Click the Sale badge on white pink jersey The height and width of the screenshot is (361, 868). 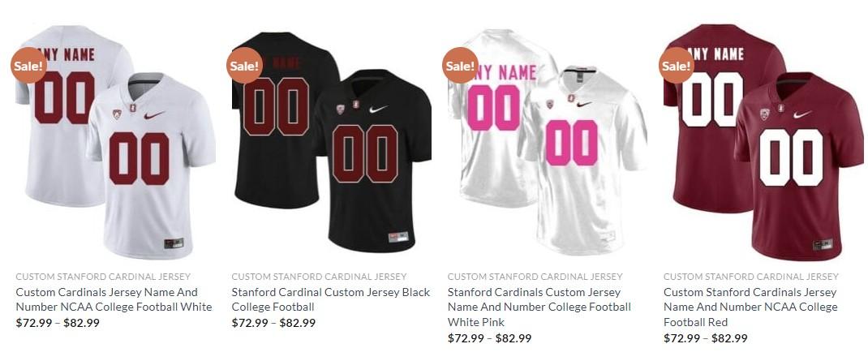pos(461,66)
